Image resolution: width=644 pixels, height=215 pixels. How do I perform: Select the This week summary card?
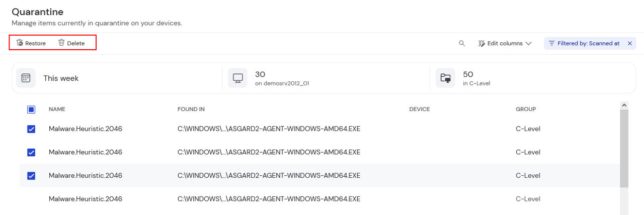click(x=117, y=78)
